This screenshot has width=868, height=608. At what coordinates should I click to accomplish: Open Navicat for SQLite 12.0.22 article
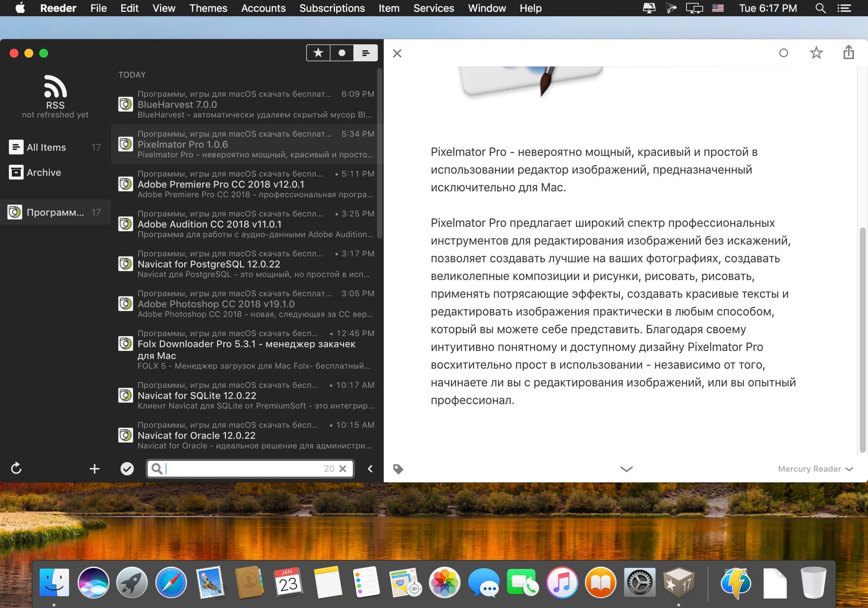[247, 395]
